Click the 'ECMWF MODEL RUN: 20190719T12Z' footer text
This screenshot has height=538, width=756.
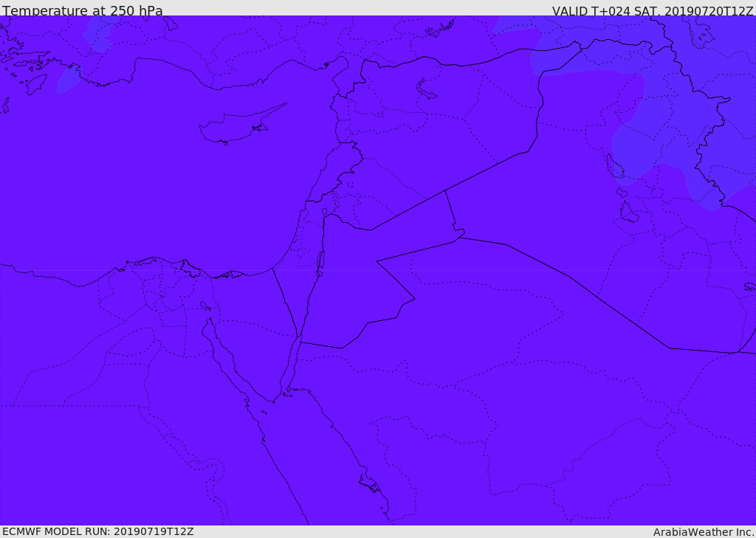pos(98,531)
